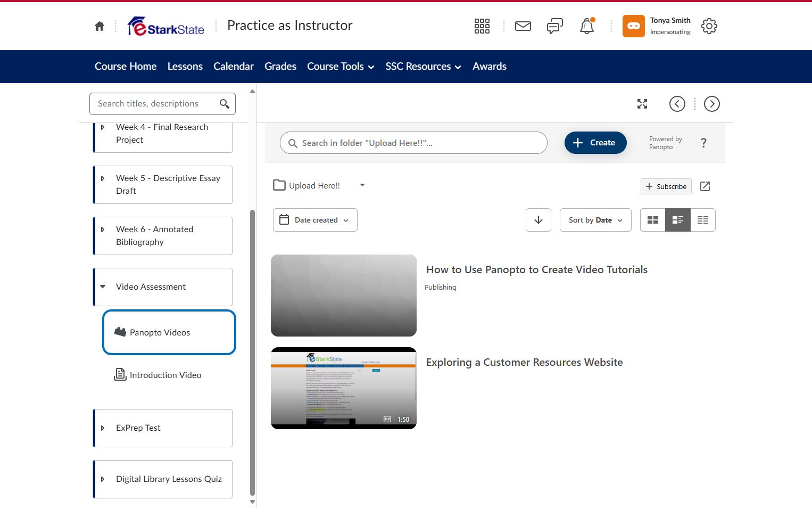Click the Exploring a Customer Resources video thumbnail
Viewport: 812px width, 508px height.
click(x=344, y=388)
